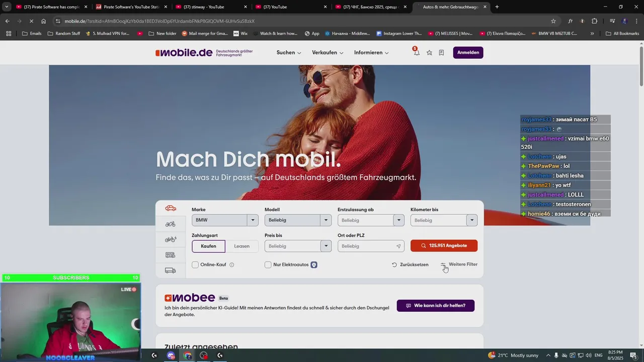644x362 pixels.
Task: Click the ENG language indicator
Action: point(598,355)
